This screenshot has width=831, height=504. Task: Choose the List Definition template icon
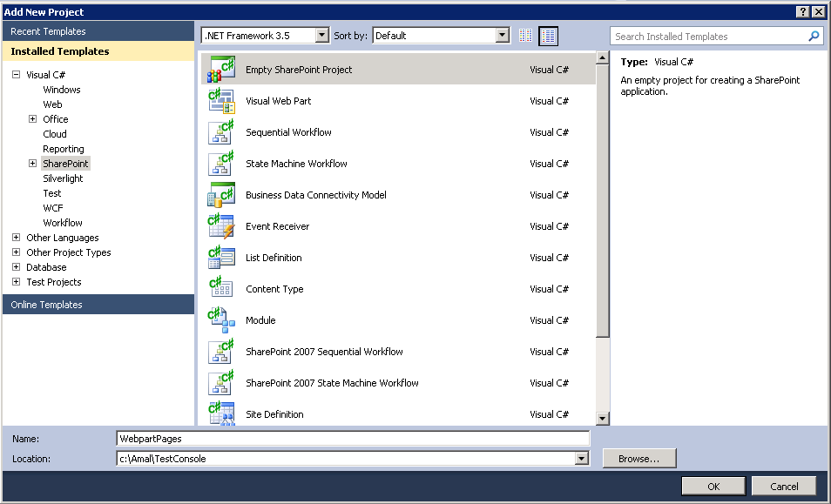221,258
